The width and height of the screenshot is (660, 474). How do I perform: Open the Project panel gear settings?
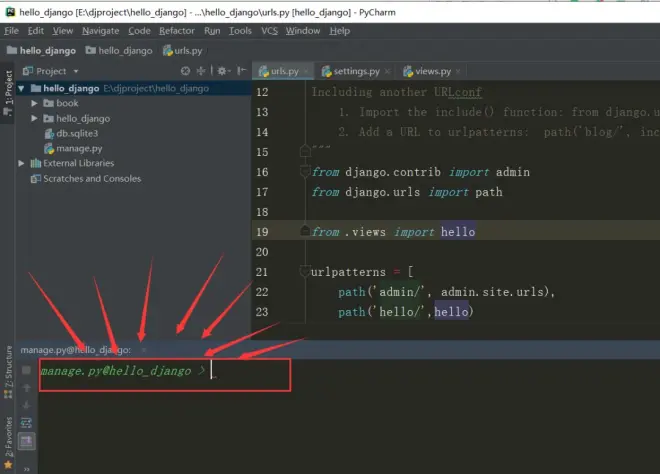222,71
